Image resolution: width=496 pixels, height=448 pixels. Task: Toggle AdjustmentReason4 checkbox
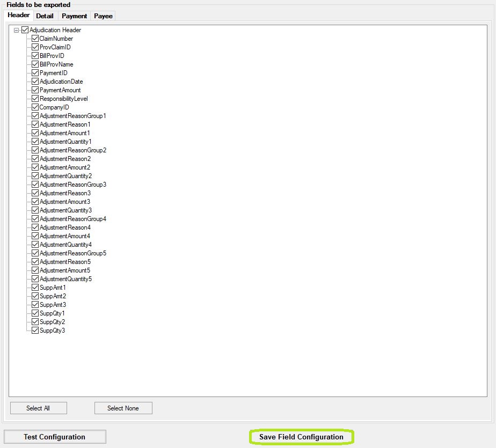coord(35,227)
